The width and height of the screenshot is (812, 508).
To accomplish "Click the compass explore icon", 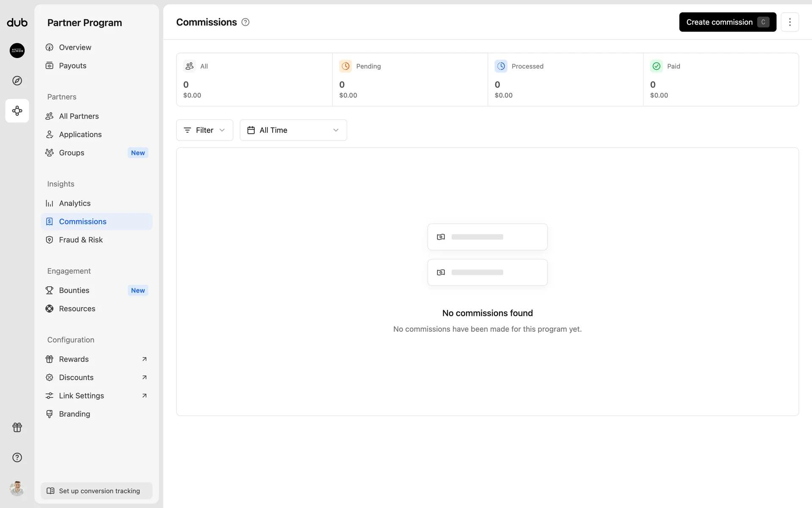I will (x=17, y=80).
